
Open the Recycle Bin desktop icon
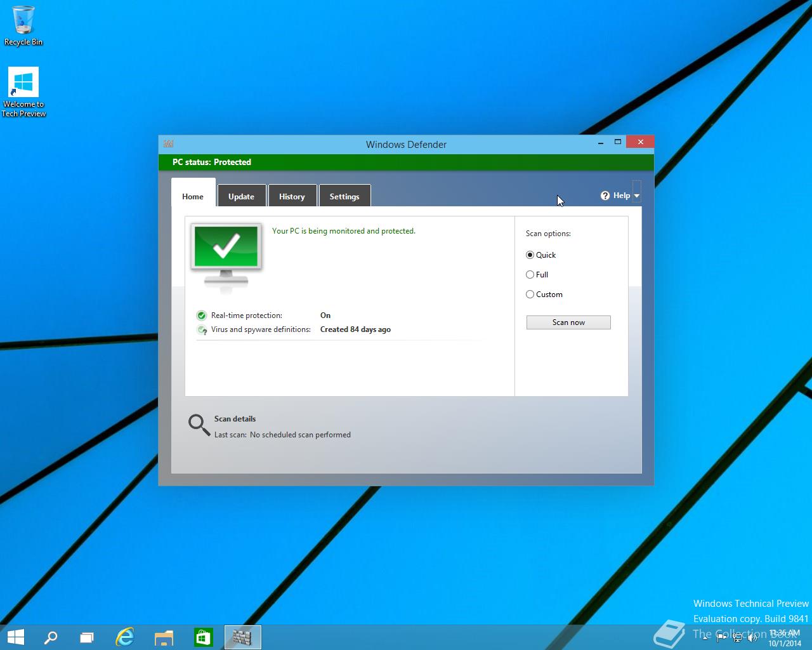pyautogui.click(x=23, y=25)
